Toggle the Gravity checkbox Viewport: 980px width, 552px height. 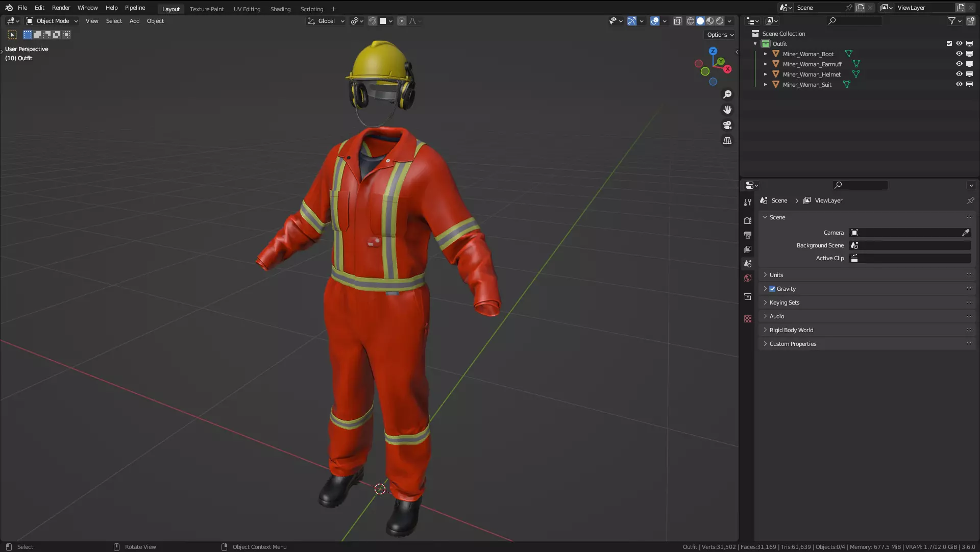[x=772, y=289]
